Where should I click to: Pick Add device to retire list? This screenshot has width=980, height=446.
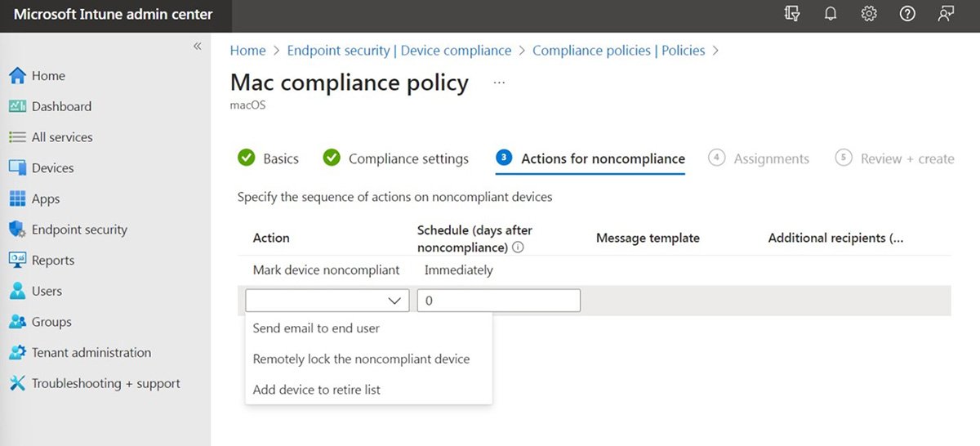pyautogui.click(x=317, y=390)
